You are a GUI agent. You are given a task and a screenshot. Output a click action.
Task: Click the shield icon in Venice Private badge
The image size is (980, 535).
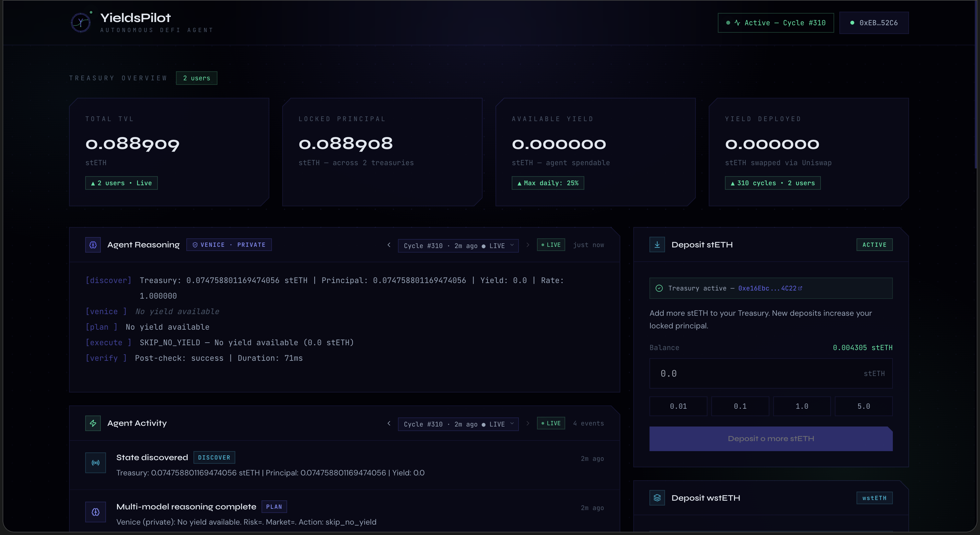pyautogui.click(x=195, y=245)
